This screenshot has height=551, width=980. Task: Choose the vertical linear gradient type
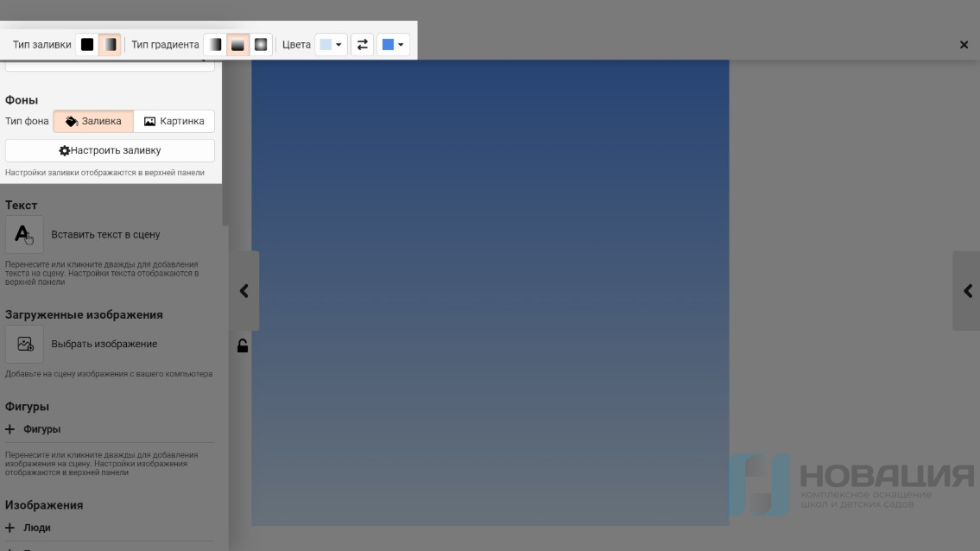coord(237,45)
